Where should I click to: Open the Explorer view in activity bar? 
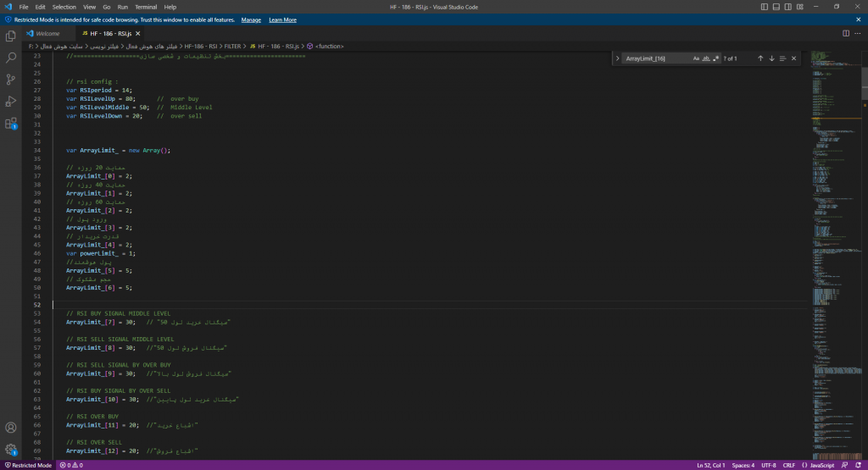click(11, 36)
